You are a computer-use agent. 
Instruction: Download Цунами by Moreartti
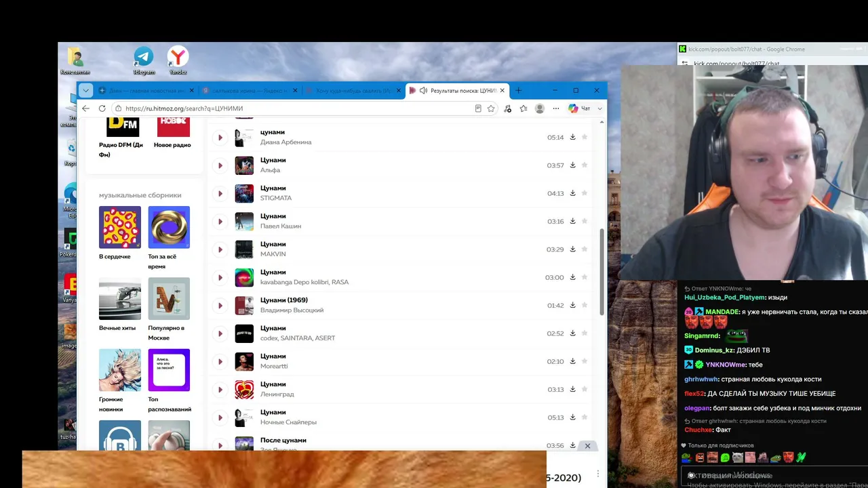[572, 361]
